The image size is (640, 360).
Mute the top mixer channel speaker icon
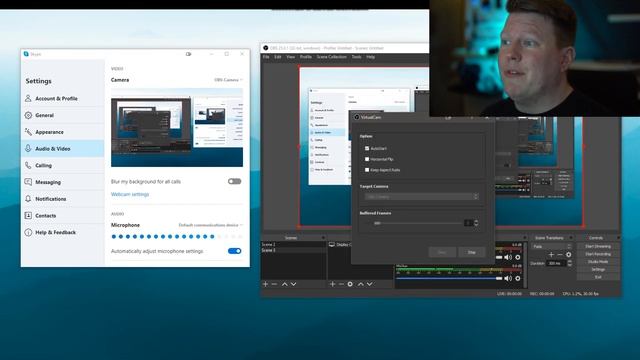(508, 257)
